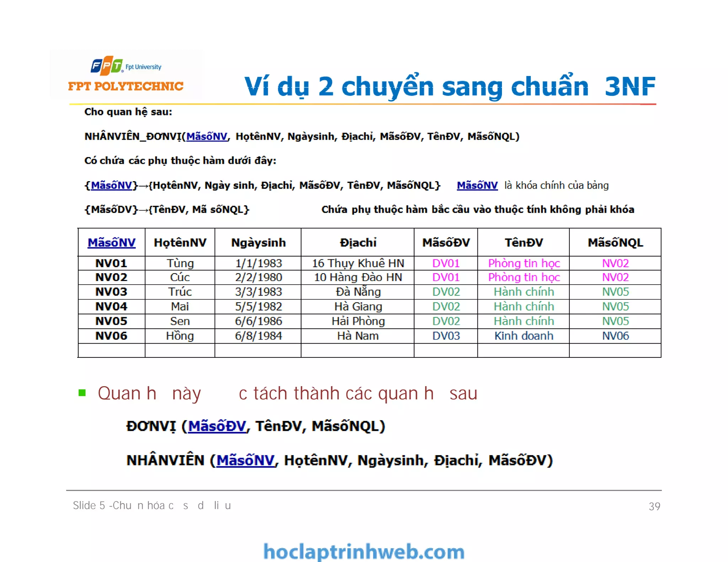Click cell NV03 in the first column

point(111,292)
